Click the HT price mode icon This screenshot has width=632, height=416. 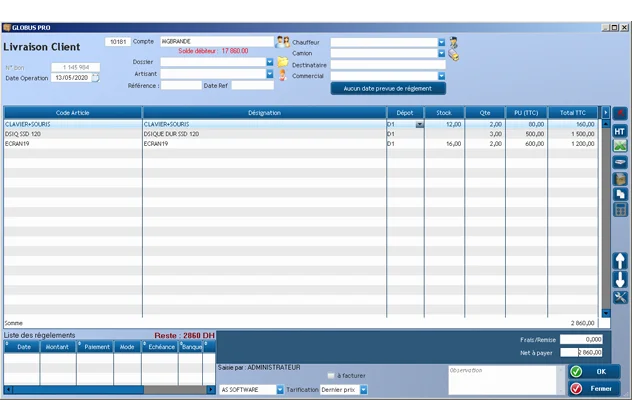620,131
